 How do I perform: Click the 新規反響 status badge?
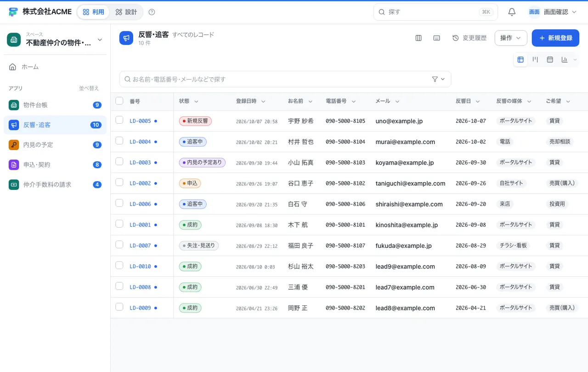195,121
